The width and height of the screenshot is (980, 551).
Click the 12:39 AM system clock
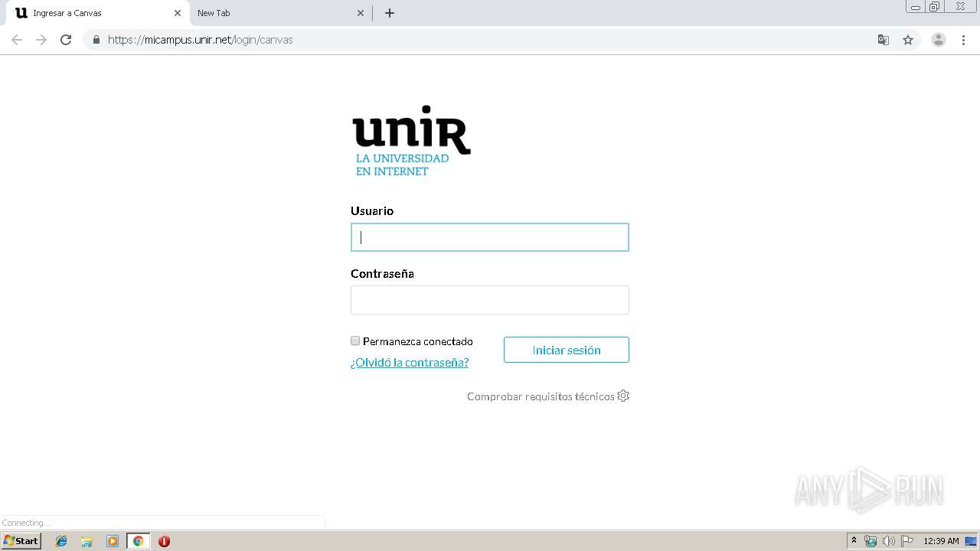pyautogui.click(x=941, y=541)
